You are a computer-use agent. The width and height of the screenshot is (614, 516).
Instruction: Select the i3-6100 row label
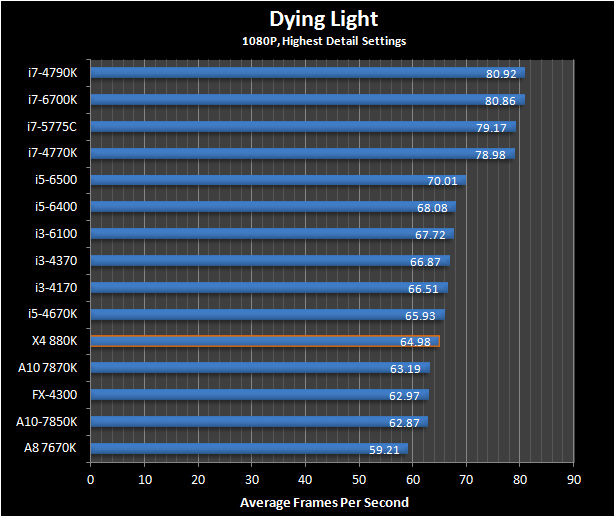click(56, 234)
